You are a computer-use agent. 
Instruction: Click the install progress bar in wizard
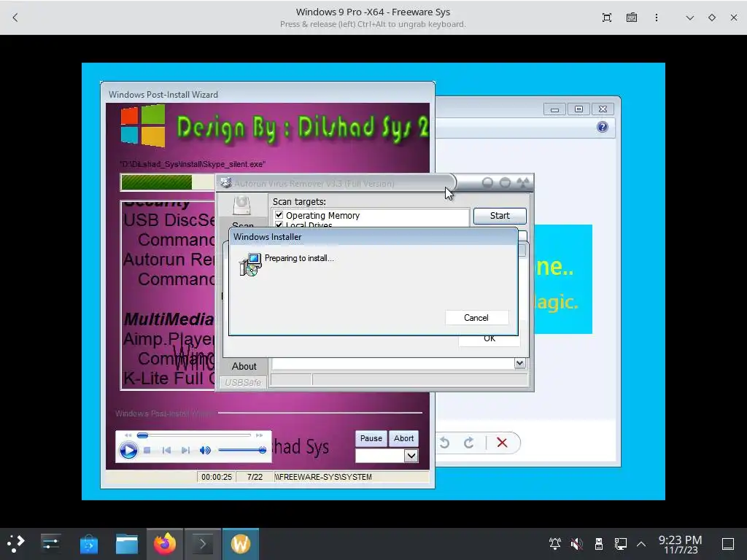(x=167, y=182)
